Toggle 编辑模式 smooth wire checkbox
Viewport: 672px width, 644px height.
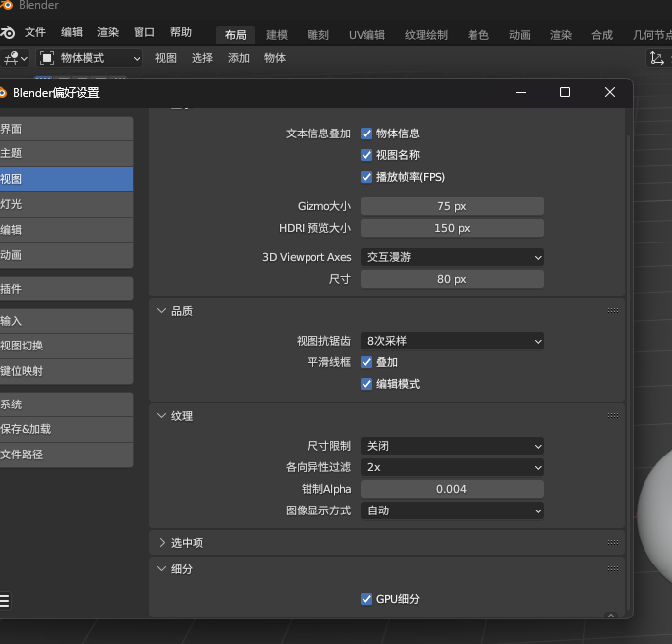pyautogui.click(x=366, y=384)
